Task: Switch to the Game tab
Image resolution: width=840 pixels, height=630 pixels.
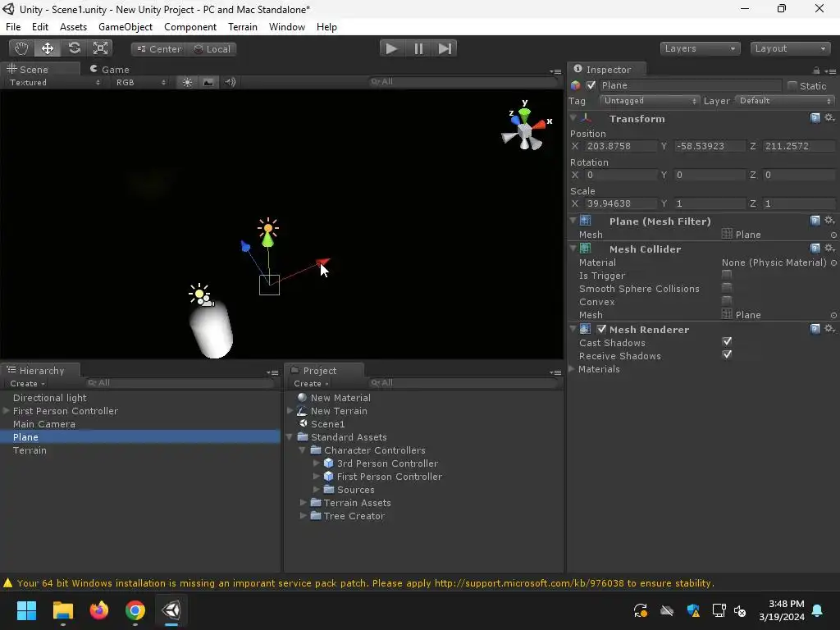Action: click(x=110, y=69)
